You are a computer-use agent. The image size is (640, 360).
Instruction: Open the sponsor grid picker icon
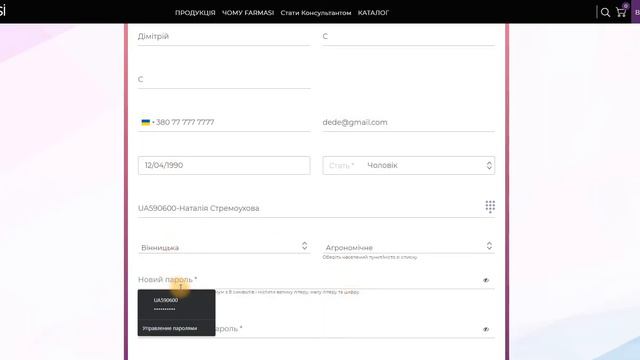(x=490, y=207)
